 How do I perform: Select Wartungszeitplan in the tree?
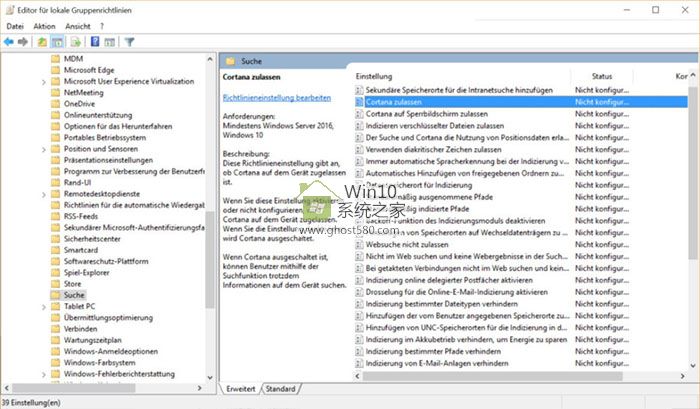click(x=92, y=340)
